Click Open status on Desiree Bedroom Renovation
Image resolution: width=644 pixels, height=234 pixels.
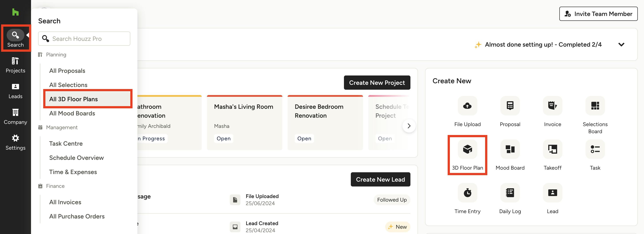304,139
